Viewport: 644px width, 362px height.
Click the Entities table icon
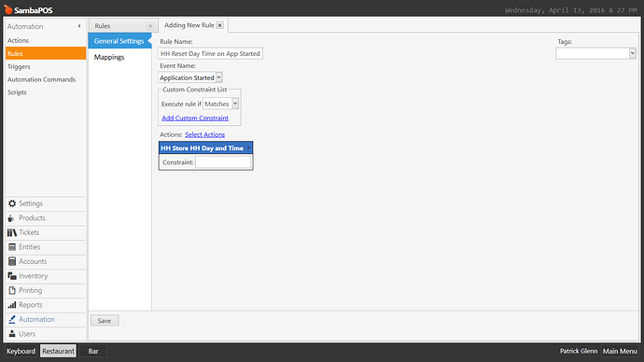click(x=12, y=247)
